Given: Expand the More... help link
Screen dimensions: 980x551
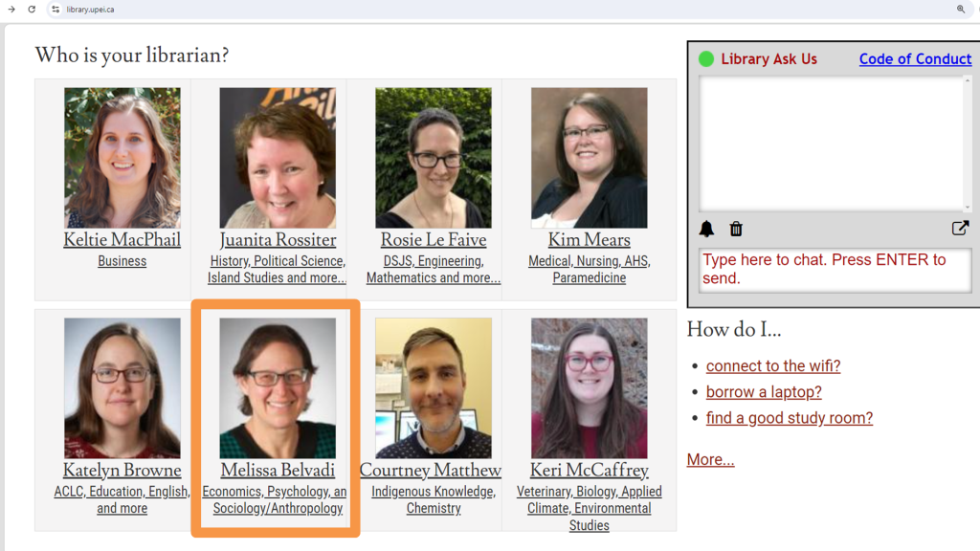Looking at the screenshot, I should (711, 459).
